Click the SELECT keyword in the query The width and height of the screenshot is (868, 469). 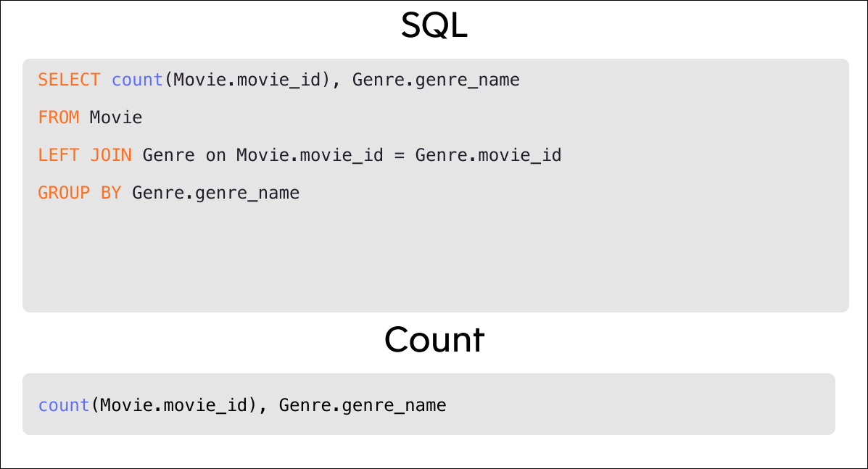[x=69, y=80]
